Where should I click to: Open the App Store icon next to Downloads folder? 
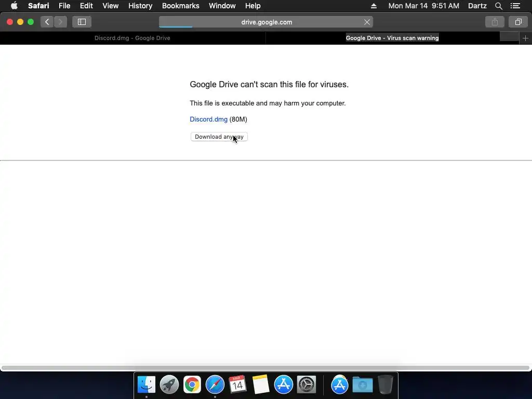(x=340, y=384)
